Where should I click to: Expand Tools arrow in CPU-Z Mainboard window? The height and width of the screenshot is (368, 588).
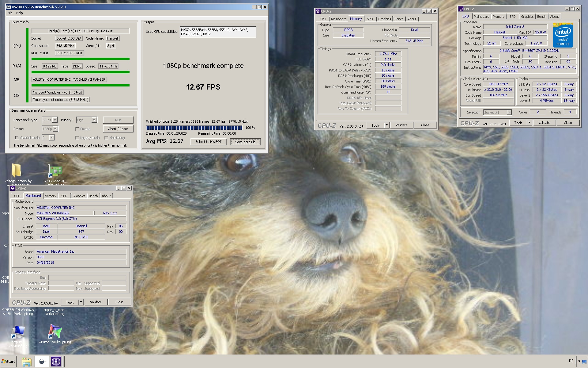coord(81,302)
